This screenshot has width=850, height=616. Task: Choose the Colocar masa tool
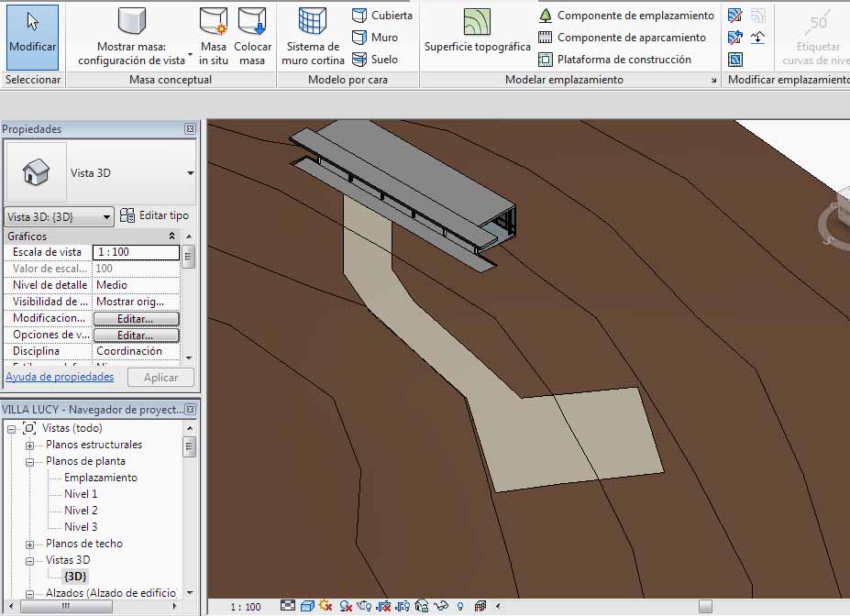[252, 38]
